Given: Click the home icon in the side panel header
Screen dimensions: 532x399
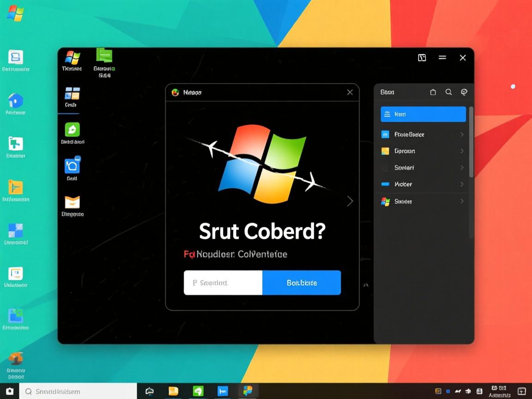Looking at the screenshot, I should [433, 92].
